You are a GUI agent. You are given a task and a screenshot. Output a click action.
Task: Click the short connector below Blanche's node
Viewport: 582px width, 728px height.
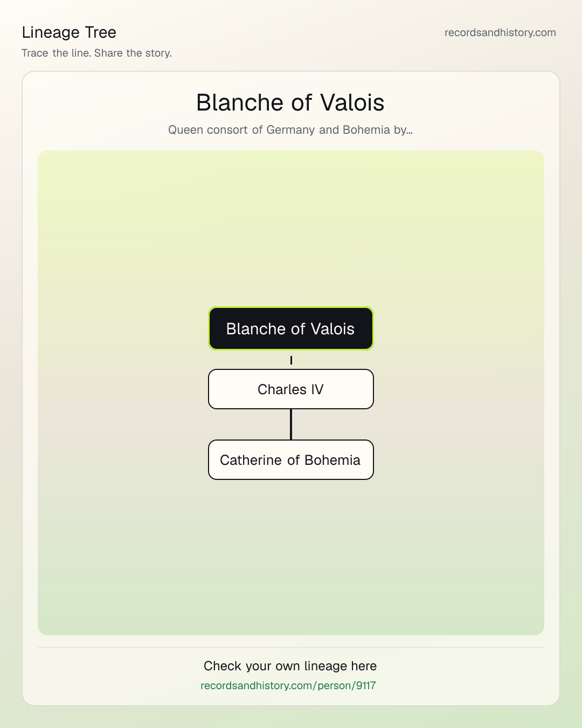click(291, 360)
